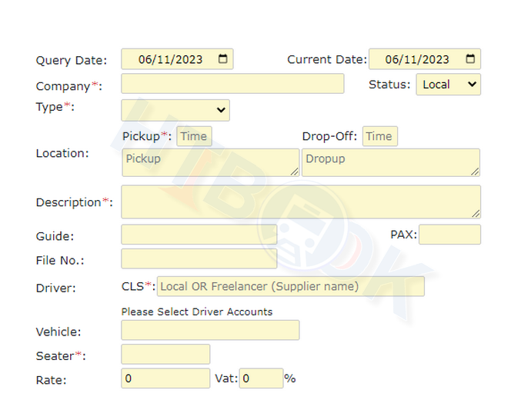This screenshot has height=420, width=521.
Task: Click the CLS Local OR Freelancer field
Action: coord(290,286)
